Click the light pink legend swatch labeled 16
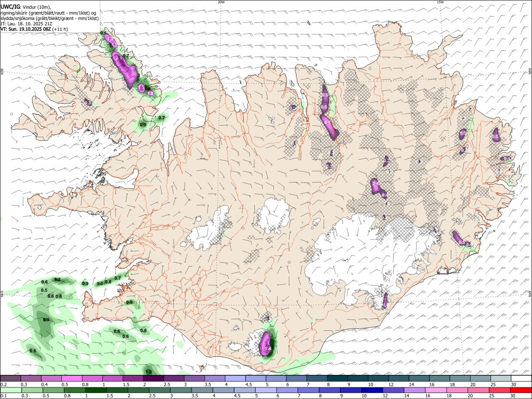 [x=436, y=390]
